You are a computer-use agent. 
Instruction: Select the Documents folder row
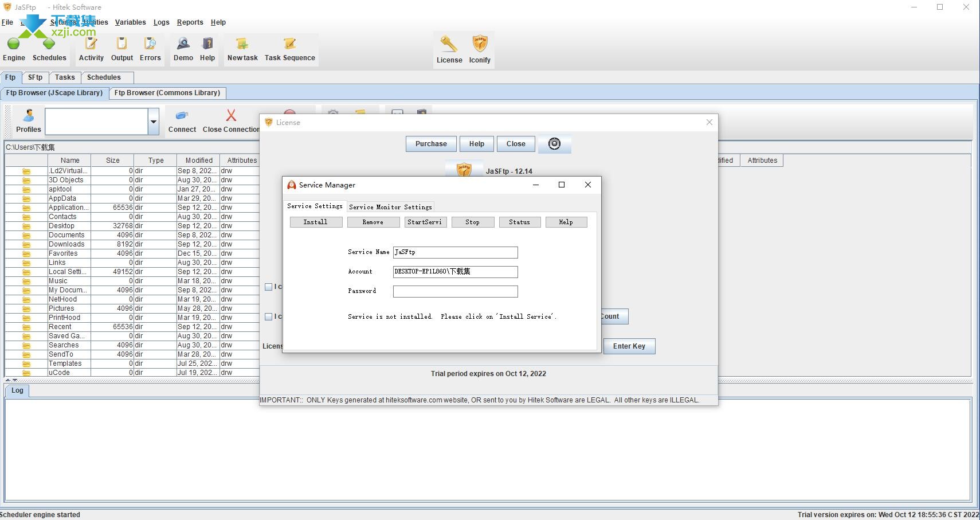[132, 235]
